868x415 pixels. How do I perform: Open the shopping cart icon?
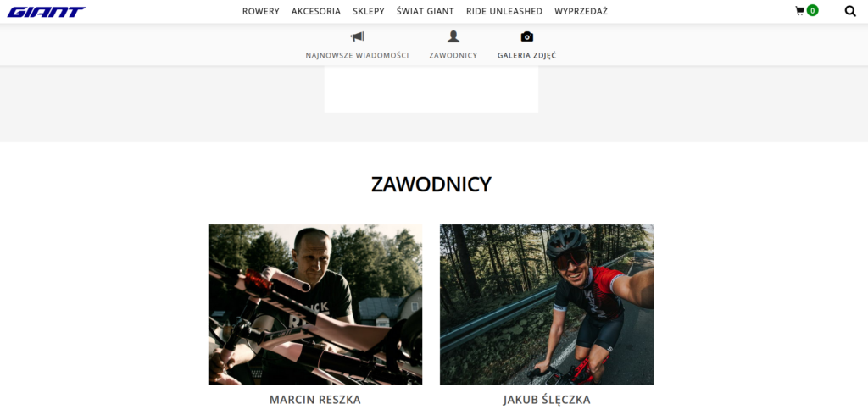799,10
